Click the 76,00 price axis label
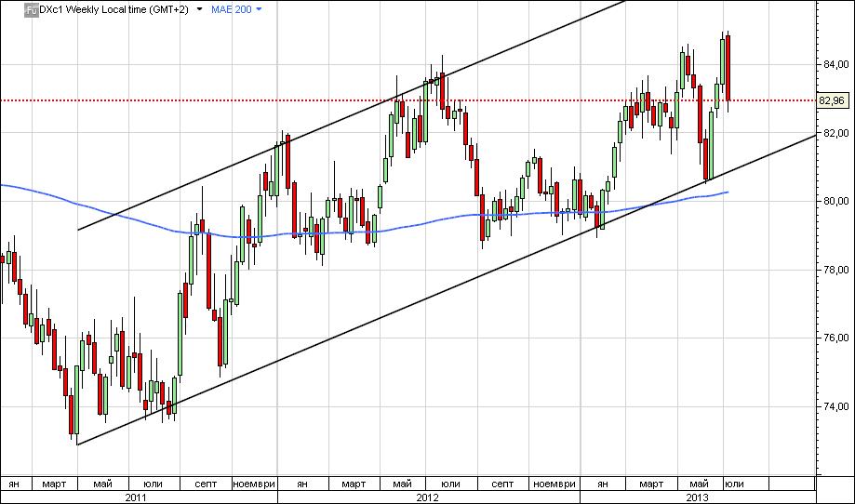 coord(835,338)
